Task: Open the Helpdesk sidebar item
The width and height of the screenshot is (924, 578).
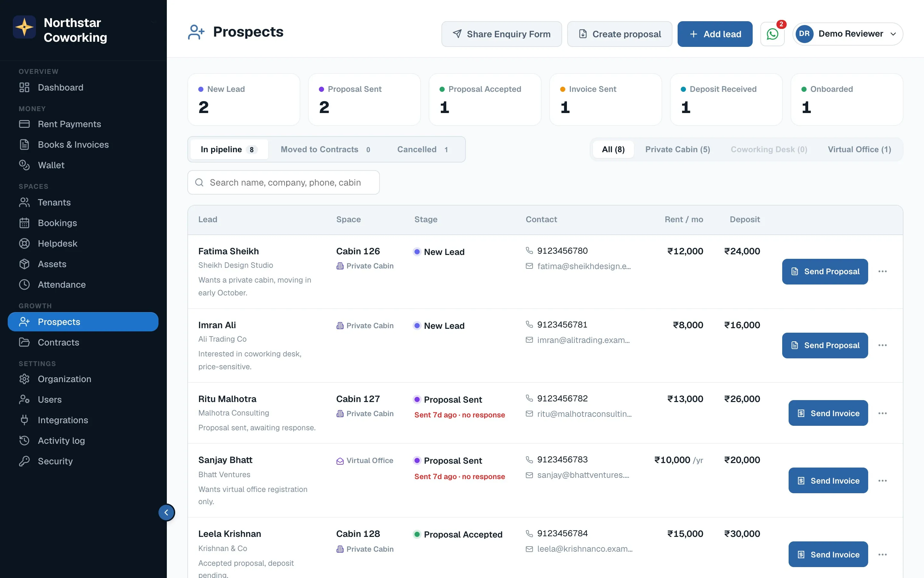Action: (83, 243)
